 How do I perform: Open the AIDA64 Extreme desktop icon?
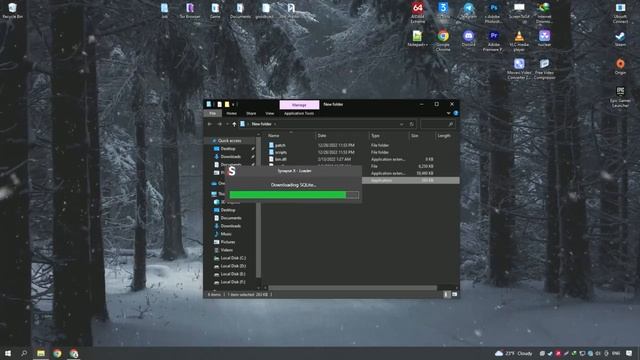[x=418, y=11]
